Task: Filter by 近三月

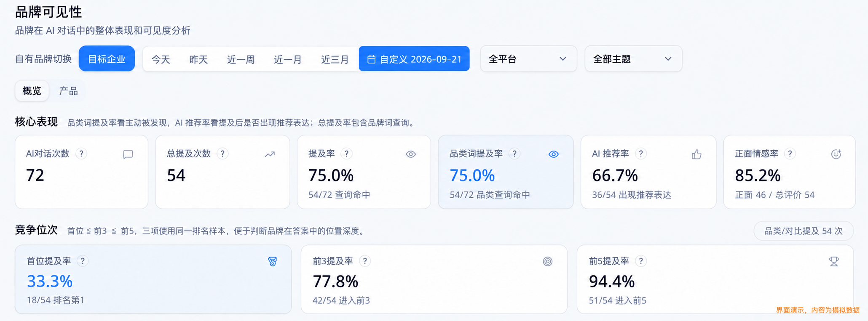Action: tap(335, 59)
